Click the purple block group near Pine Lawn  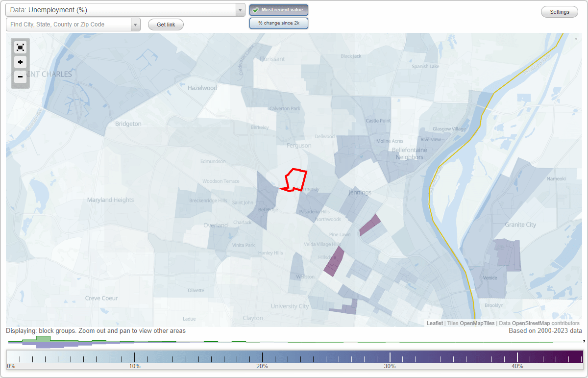click(370, 225)
